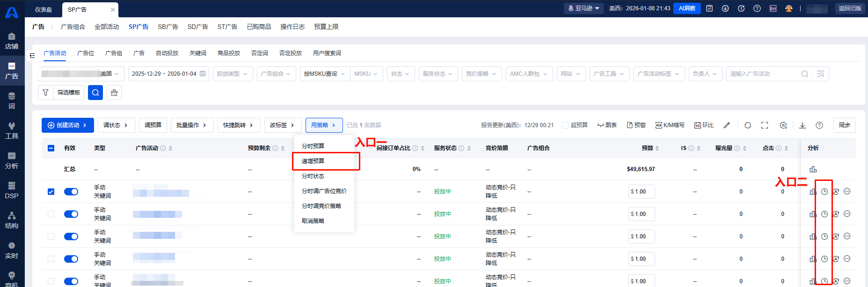Click the download center icon in top bar
Screen dimensions: 868x287
[x=725, y=8]
